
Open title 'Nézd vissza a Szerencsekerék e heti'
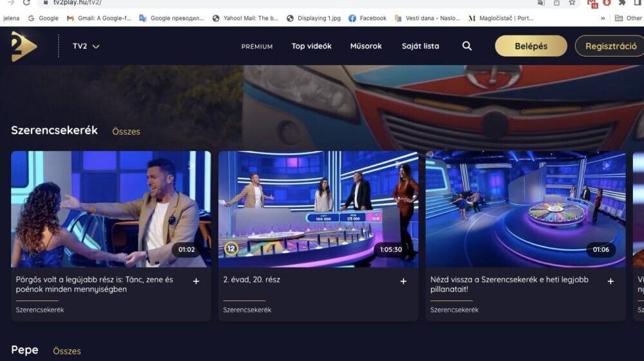[509, 284]
